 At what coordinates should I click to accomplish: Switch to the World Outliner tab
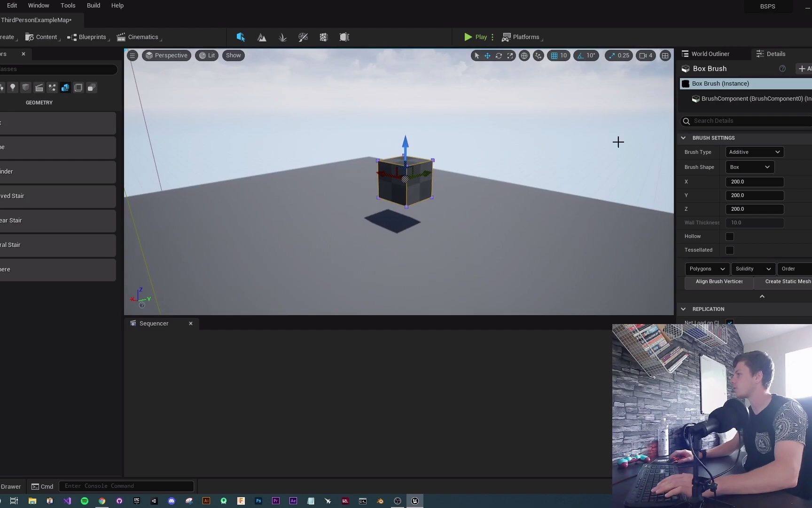[710, 54]
